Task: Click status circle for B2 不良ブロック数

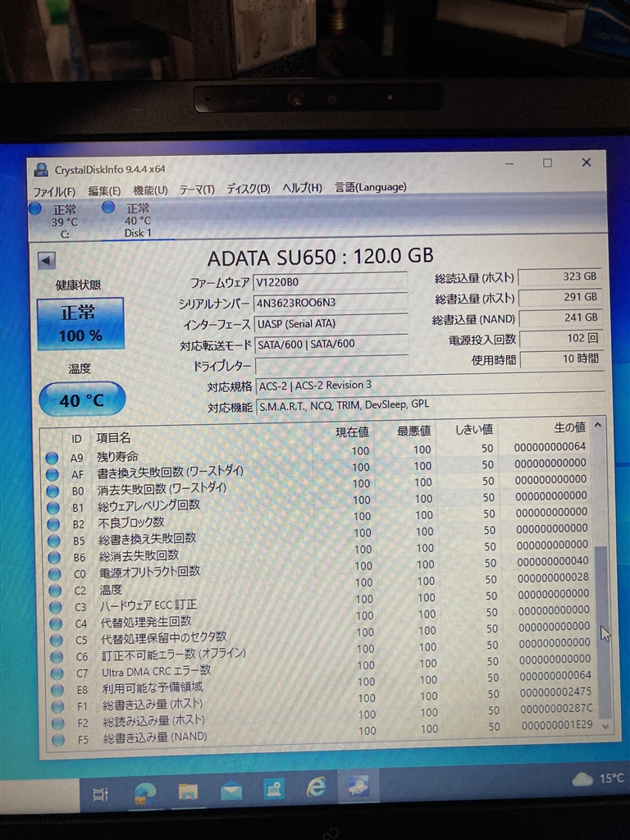Action: point(53,524)
